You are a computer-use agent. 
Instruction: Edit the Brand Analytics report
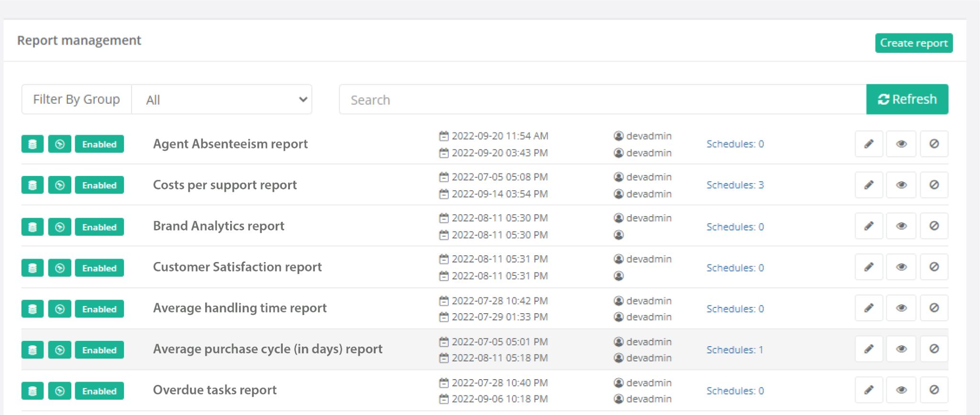pyautogui.click(x=869, y=226)
